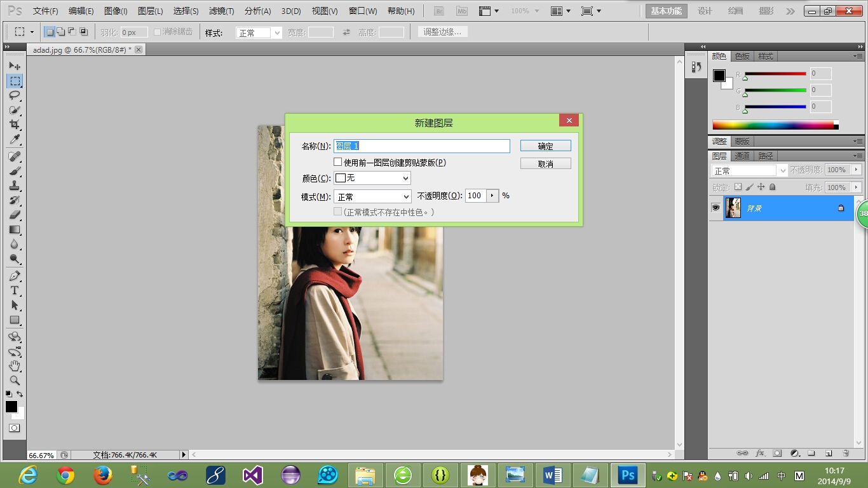The image size is (868, 488).
Task: Open the Style (样式) dropdown in options bar
Action: click(259, 33)
